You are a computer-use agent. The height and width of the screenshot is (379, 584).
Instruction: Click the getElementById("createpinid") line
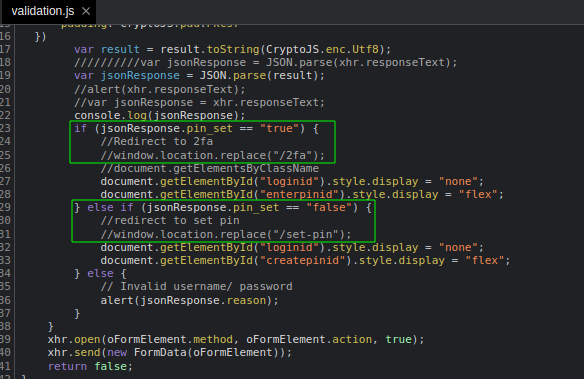[x=305, y=260]
